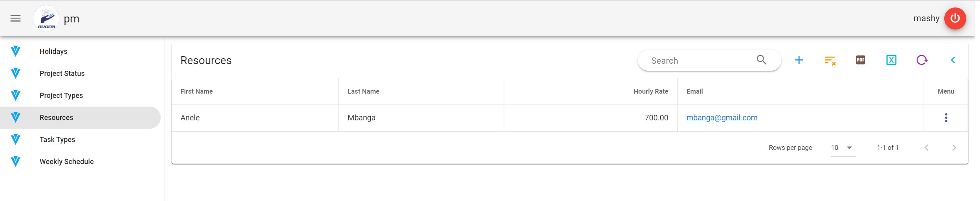
Task: Open row menu for Anele Mbanga
Action: click(x=946, y=118)
